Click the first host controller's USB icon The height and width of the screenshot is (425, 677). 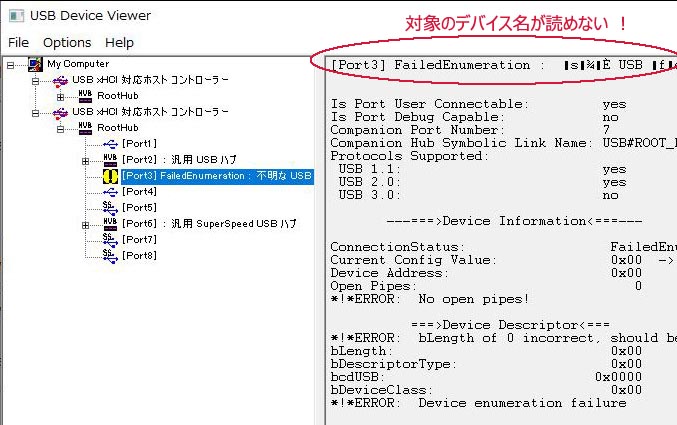tap(60, 80)
